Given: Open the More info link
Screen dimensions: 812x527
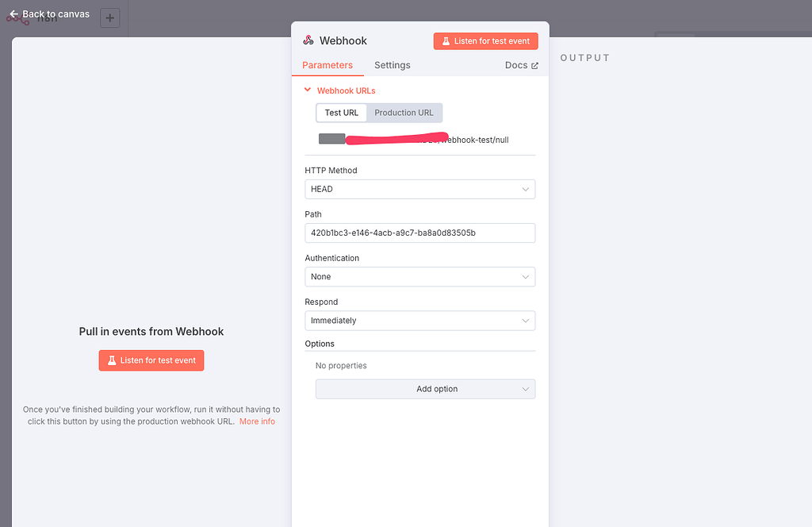Looking at the screenshot, I should coord(257,421).
